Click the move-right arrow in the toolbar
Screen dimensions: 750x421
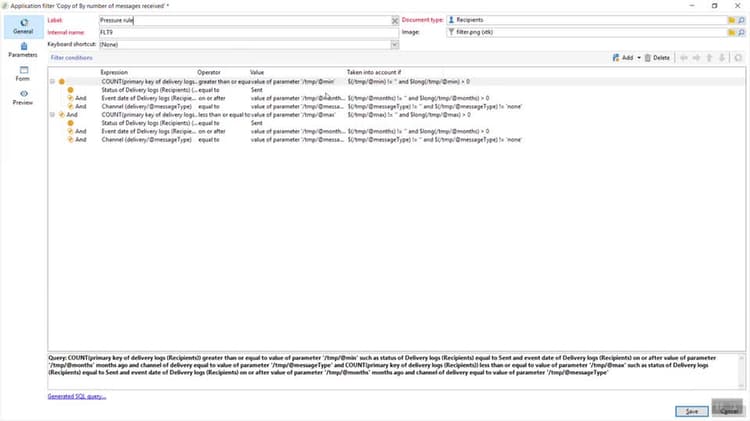click(696, 58)
